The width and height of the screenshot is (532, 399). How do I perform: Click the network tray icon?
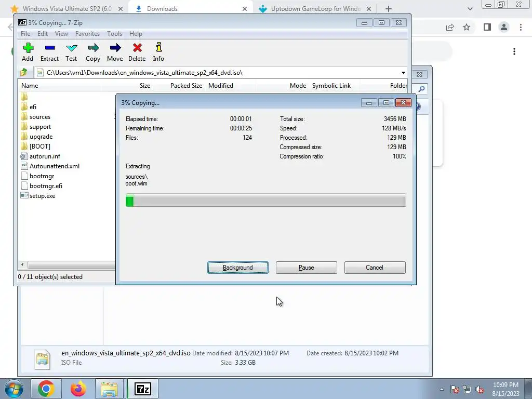[467, 390]
